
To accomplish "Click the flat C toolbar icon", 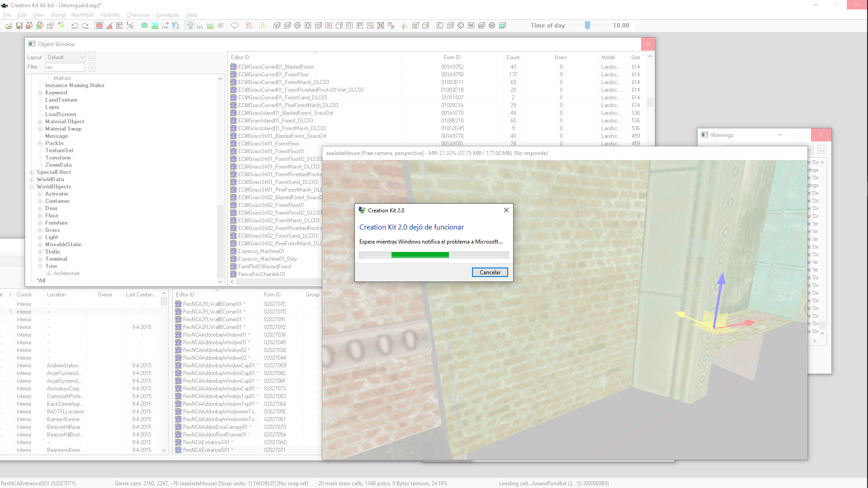I will (x=440, y=26).
